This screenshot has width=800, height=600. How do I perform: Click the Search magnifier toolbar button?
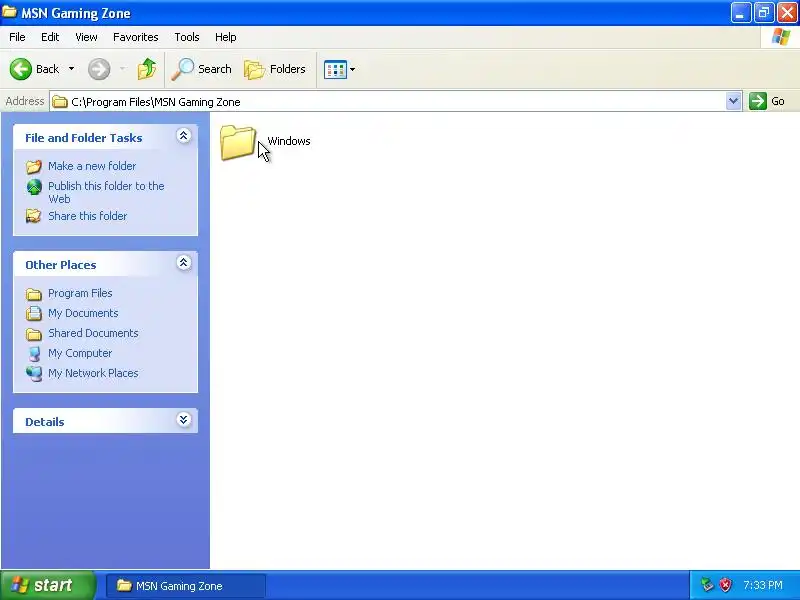[x=202, y=69]
